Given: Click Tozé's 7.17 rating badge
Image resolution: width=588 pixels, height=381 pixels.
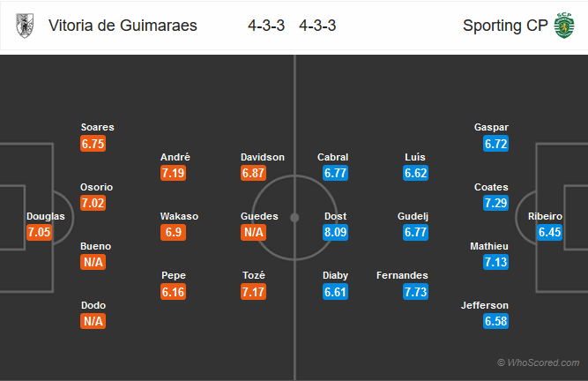Looking at the screenshot, I should click(x=254, y=292).
